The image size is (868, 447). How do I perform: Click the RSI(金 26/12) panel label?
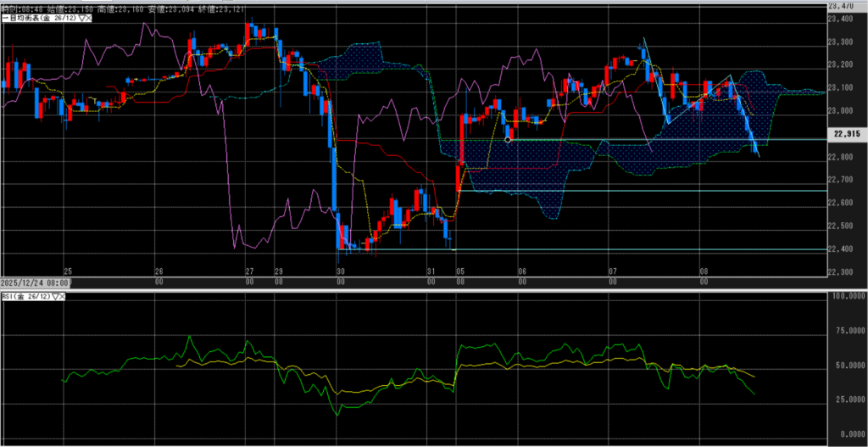[x=25, y=296]
